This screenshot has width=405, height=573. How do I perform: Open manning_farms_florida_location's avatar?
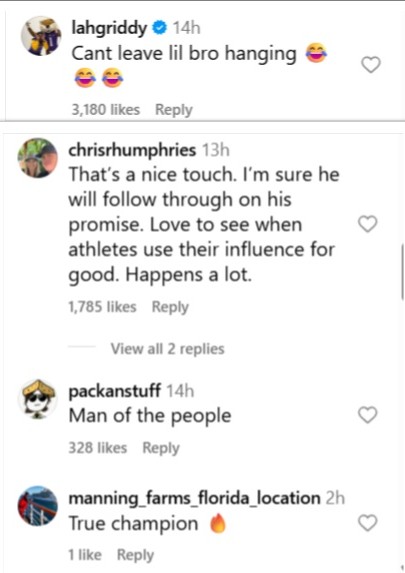click(37, 506)
